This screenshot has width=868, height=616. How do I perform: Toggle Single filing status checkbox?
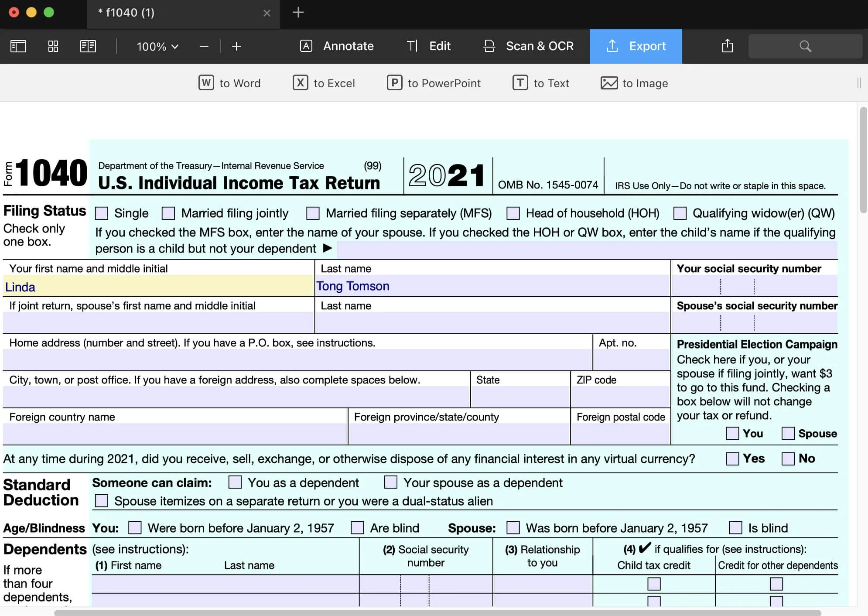(101, 213)
